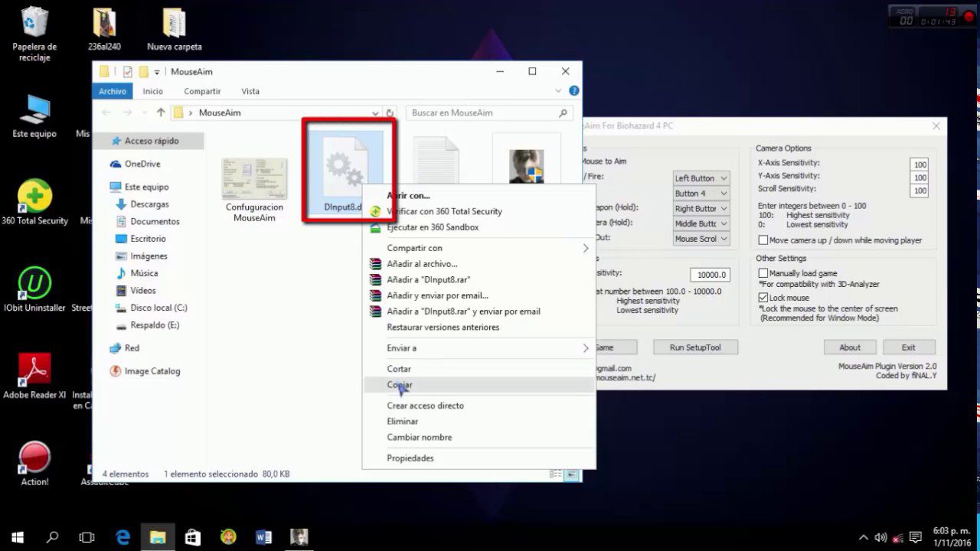Launch Microsoft Edge from taskbar

point(122,537)
